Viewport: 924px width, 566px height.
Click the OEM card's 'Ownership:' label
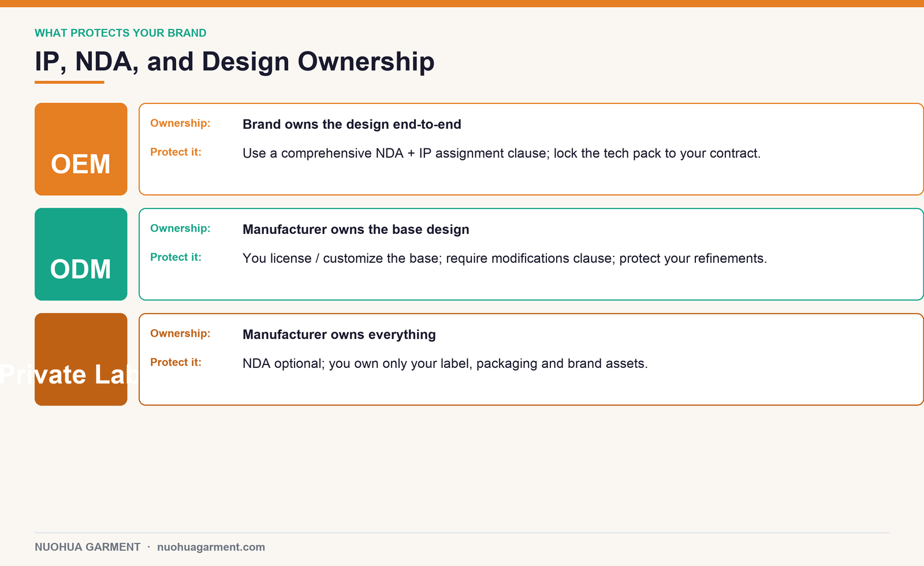pos(180,123)
